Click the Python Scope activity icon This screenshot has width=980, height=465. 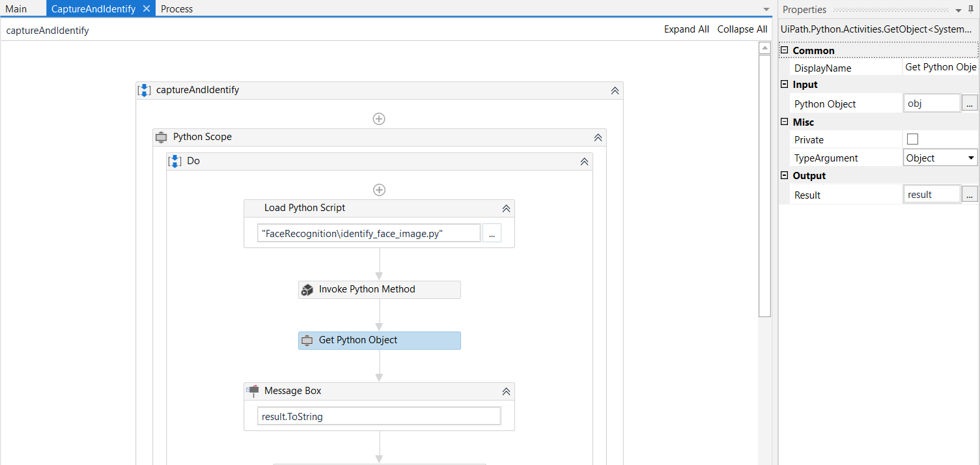(x=161, y=137)
